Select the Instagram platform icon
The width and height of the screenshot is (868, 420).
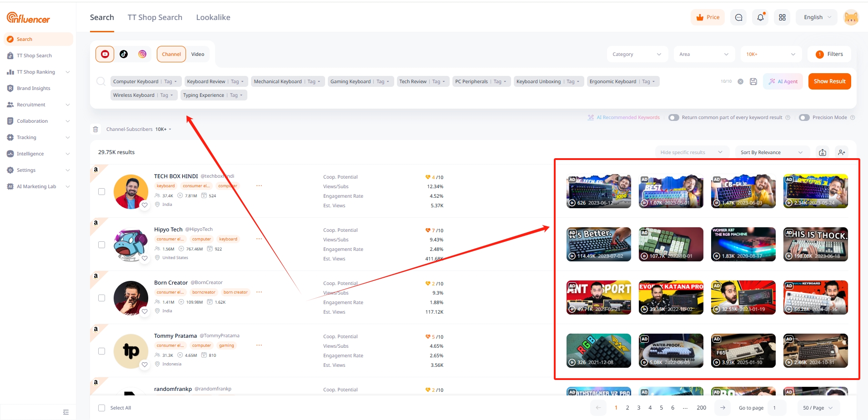point(142,54)
